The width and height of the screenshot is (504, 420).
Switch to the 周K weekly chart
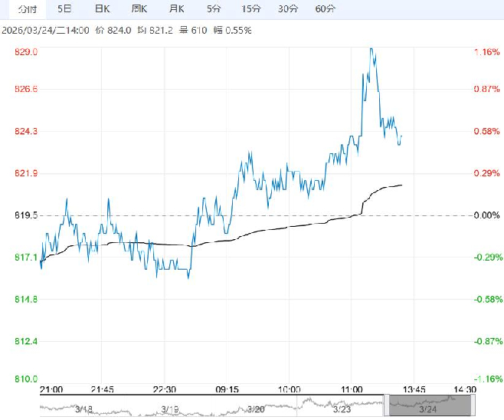click(x=139, y=9)
